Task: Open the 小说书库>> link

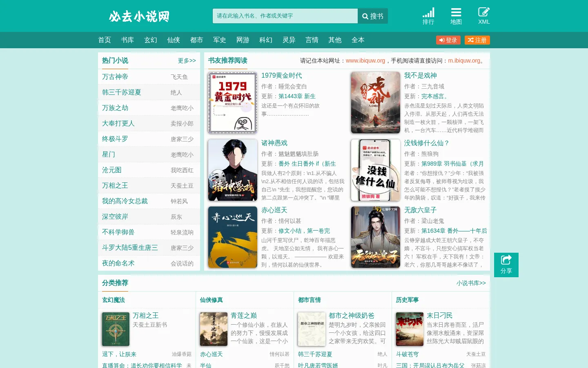Action: pos(471,283)
